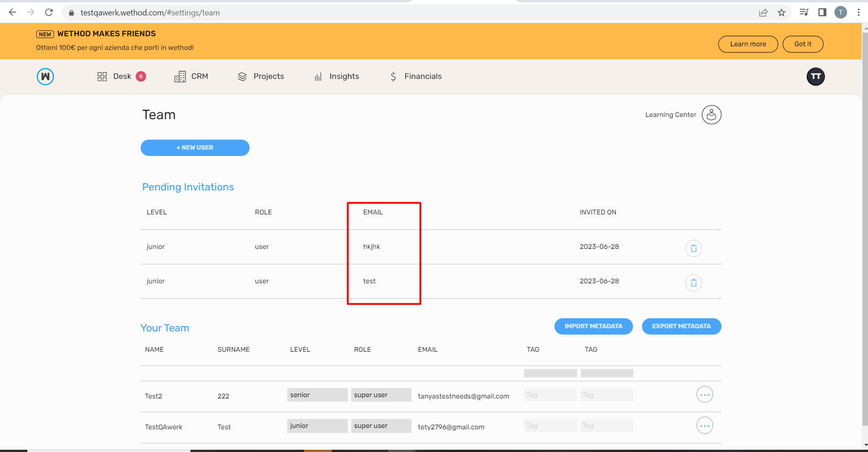Share this page via the share icon
Screen dimensions: 868x452
click(x=763, y=13)
